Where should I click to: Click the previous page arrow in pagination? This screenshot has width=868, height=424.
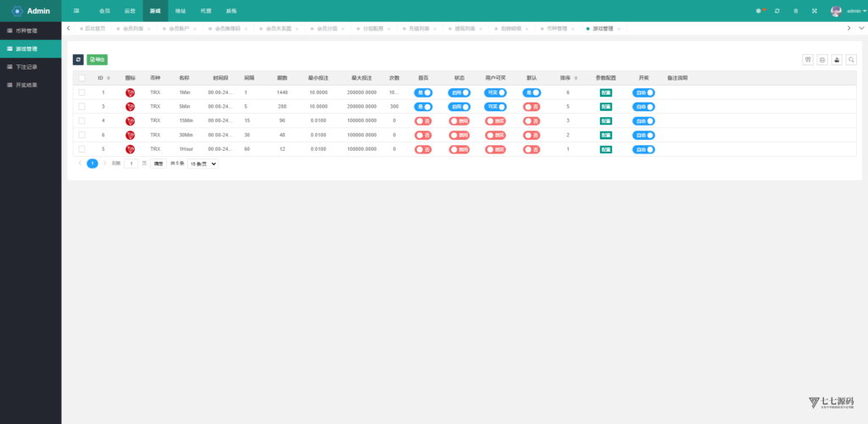click(x=80, y=164)
